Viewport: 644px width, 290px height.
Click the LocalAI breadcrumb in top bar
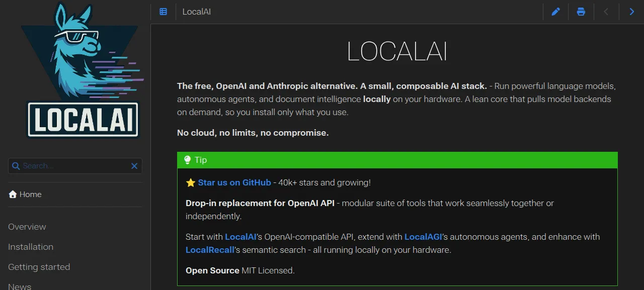tap(197, 12)
